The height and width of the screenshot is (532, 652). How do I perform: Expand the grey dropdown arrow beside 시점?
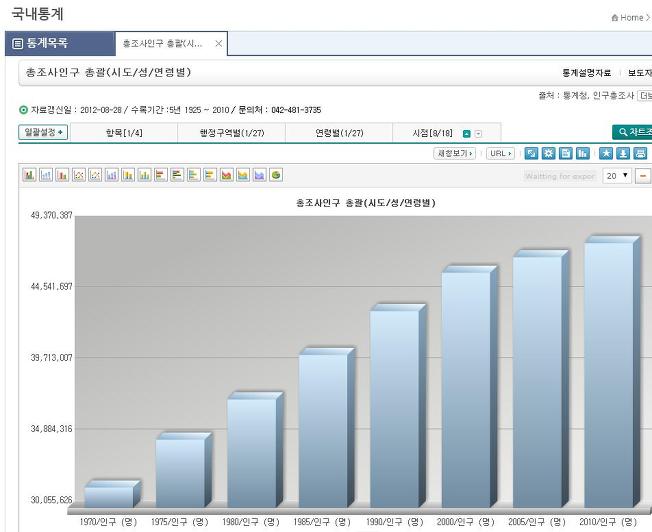coord(478,134)
